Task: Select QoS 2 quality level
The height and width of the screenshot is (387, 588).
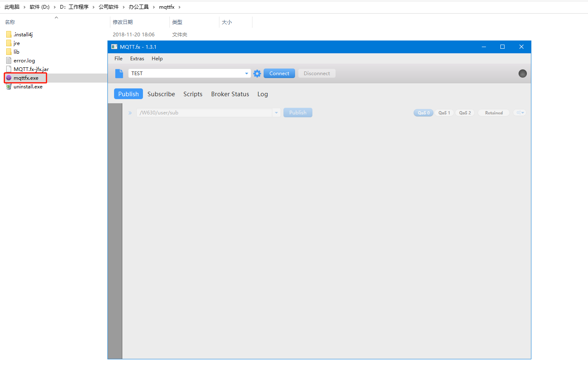Action: pyautogui.click(x=465, y=113)
